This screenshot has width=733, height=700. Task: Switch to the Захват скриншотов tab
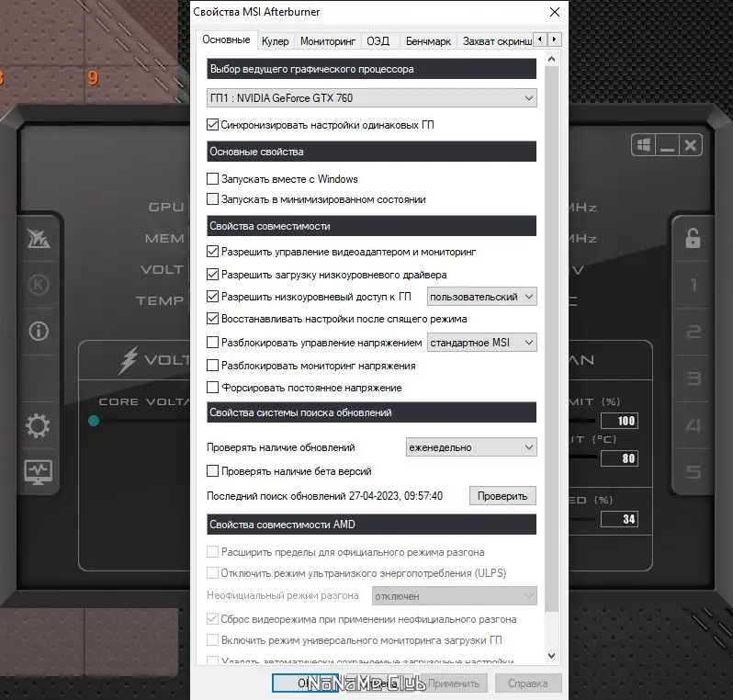(x=497, y=41)
